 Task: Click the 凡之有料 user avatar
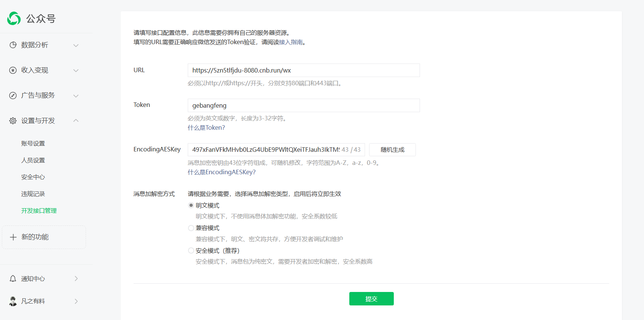click(13, 301)
